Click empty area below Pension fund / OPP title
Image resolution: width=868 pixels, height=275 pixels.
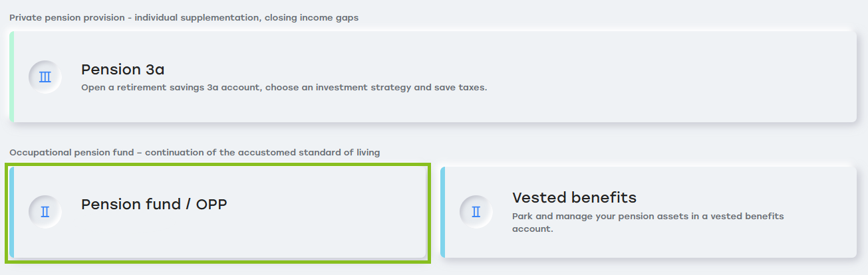click(x=200, y=236)
